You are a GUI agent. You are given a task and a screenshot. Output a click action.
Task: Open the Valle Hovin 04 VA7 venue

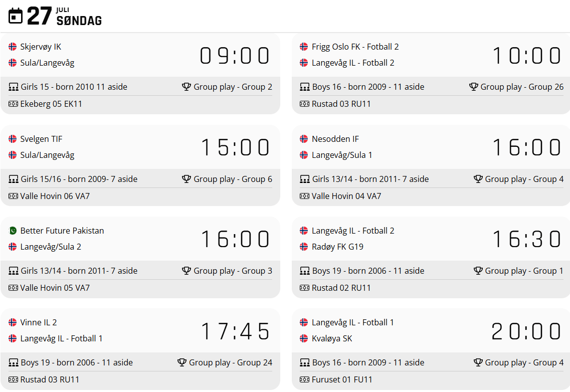click(x=346, y=196)
